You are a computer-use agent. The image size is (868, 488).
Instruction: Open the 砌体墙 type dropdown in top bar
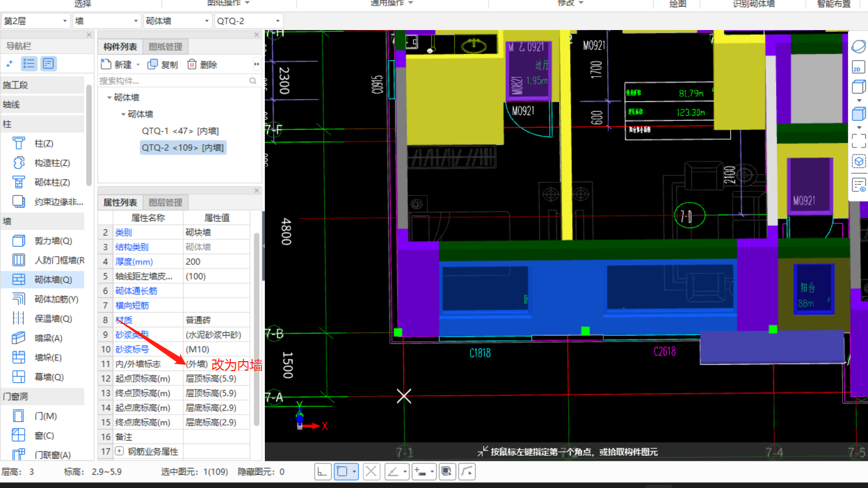point(178,21)
